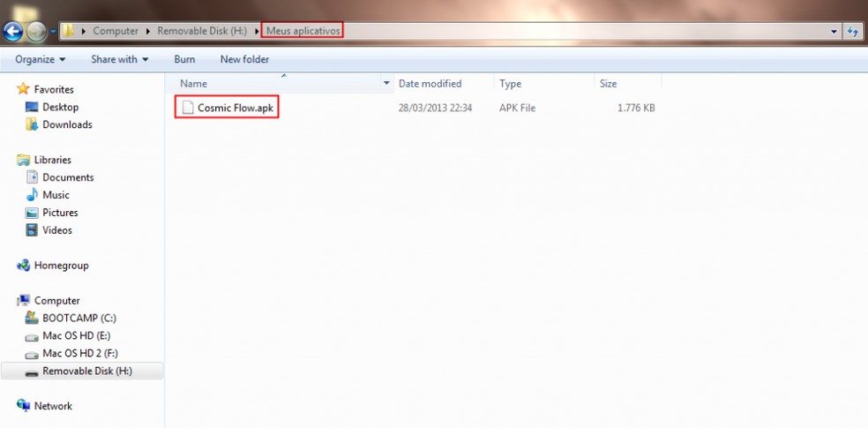Click the Mac OS HD (E:) drive icon

[x=32, y=336]
